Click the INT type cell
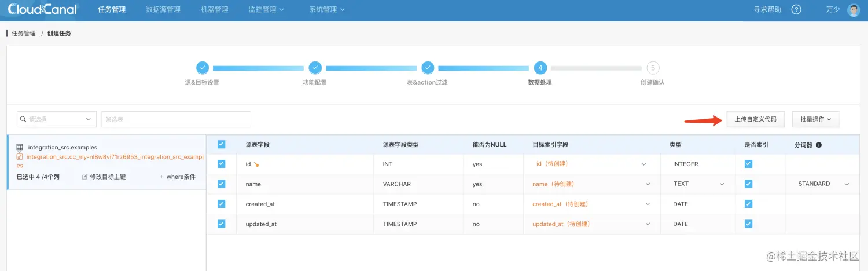The image size is (868, 271). coord(388,164)
